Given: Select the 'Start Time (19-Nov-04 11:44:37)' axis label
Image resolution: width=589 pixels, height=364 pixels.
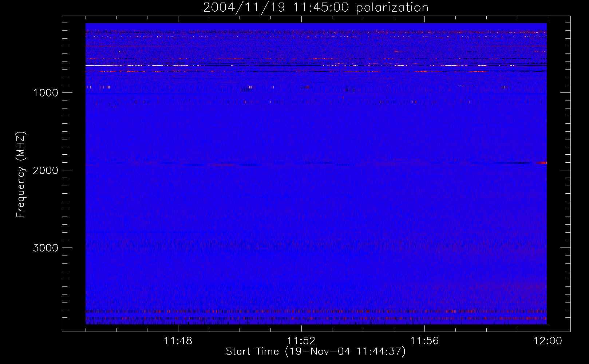Looking at the screenshot, I should coord(316,352).
